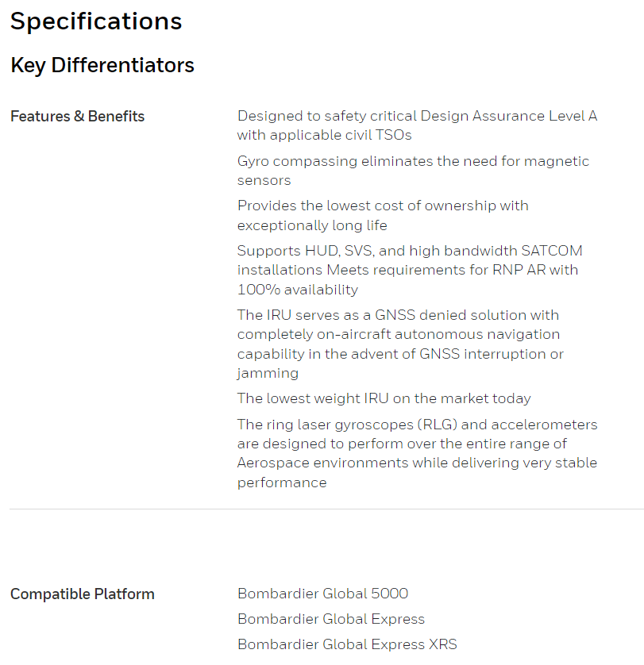Click the lowest weight IRU line
This screenshot has height=665, width=644.
(x=384, y=398)
